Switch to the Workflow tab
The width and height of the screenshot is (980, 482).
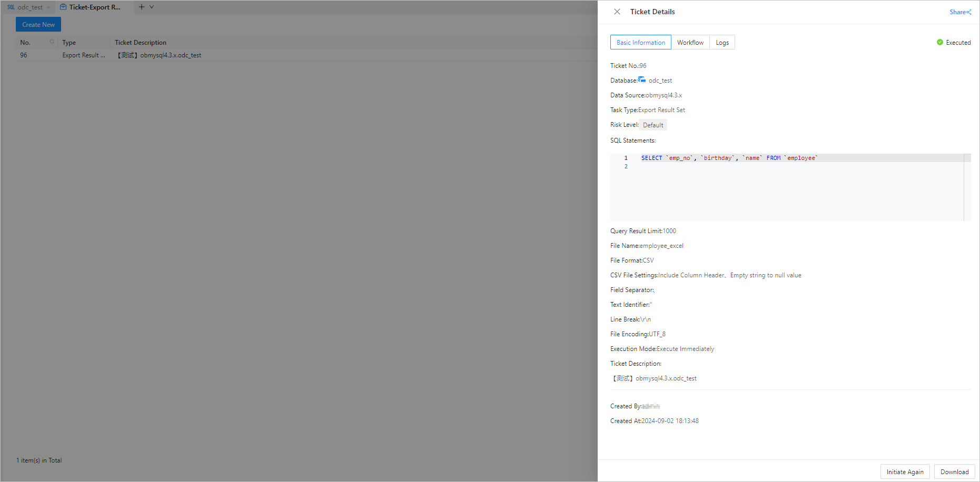click(x=690, y=43)
